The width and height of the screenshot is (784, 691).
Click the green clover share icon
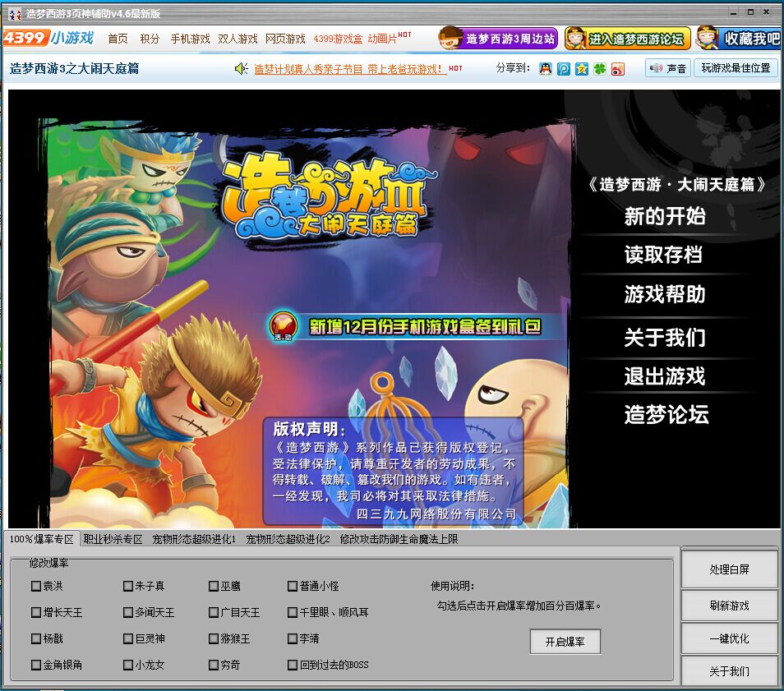point(600,69)
